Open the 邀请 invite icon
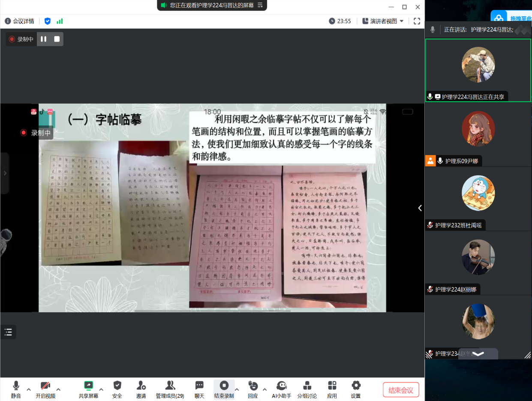 pyautogui.click(x=141, y=389)
